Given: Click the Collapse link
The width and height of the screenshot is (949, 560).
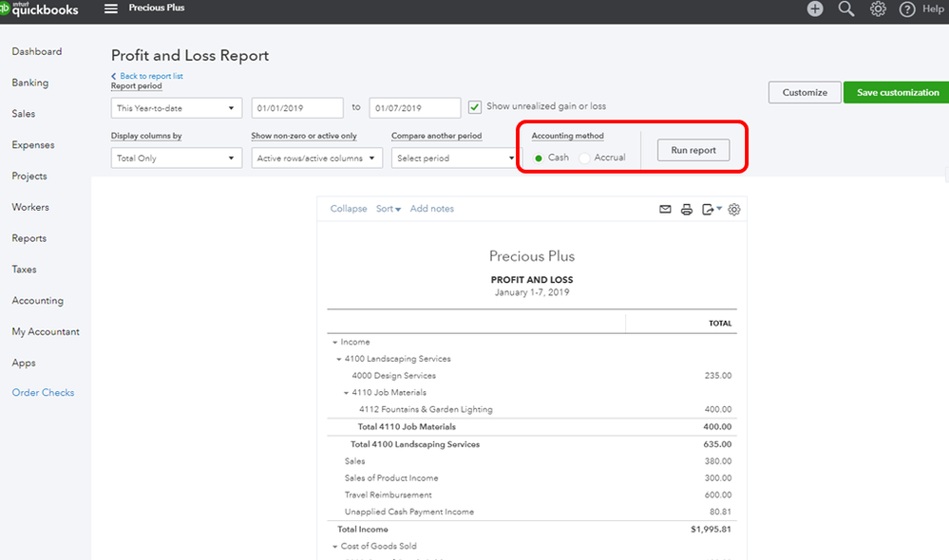Looking at the screenshot, I should [x=349, y=209].
